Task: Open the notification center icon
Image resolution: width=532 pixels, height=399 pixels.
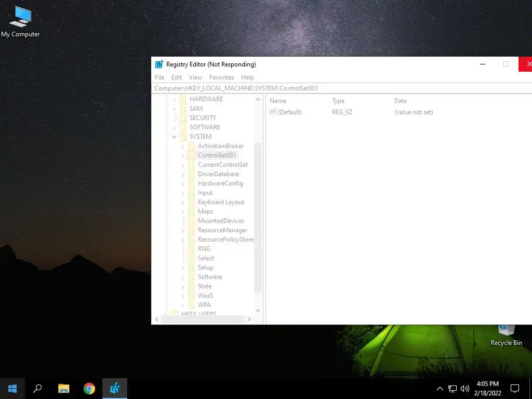Action: pyautogui.click(x=515, y=389)
